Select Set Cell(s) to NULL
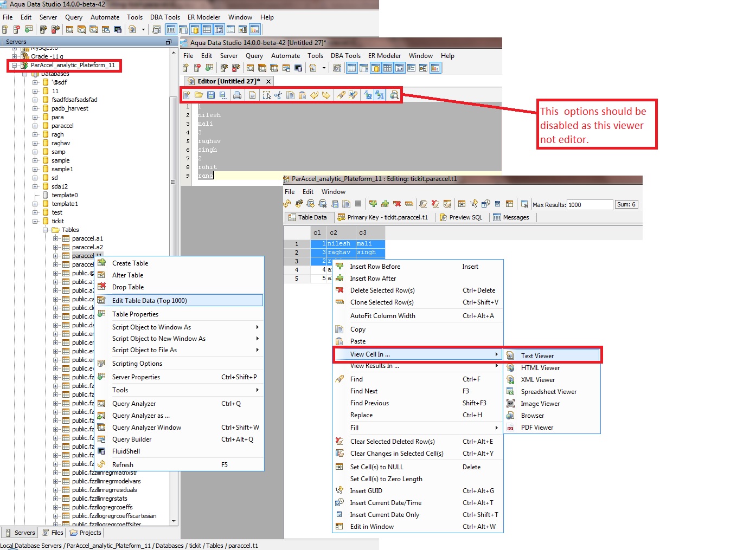 418,467
